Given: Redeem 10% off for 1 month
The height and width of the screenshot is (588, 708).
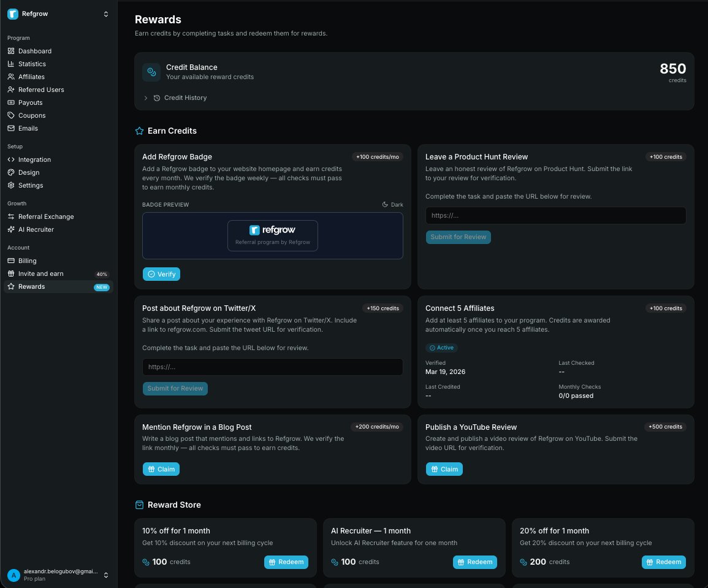Looking at the screenshot, I should 286,562.
